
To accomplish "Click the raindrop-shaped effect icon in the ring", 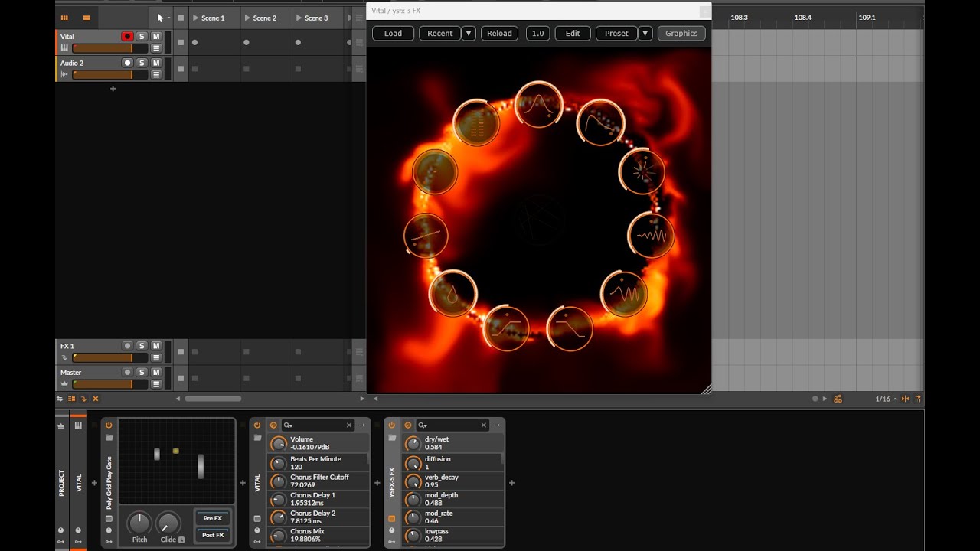I will (452, 294).
